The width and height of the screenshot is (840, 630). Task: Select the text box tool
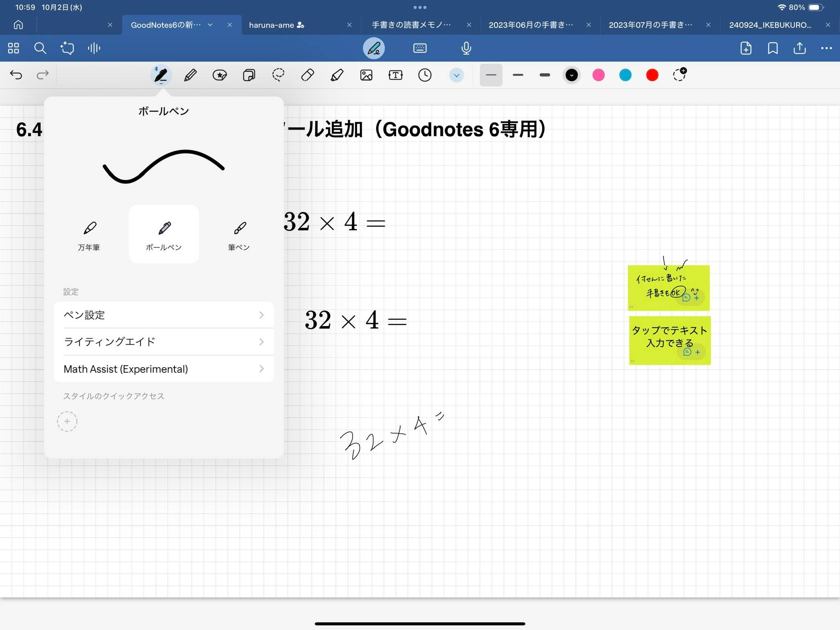click(x=395, y=75)
